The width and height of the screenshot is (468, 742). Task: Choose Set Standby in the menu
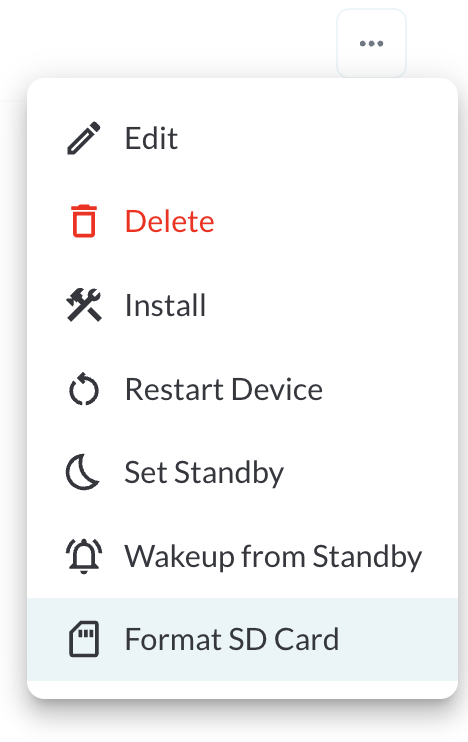point(242,472)
